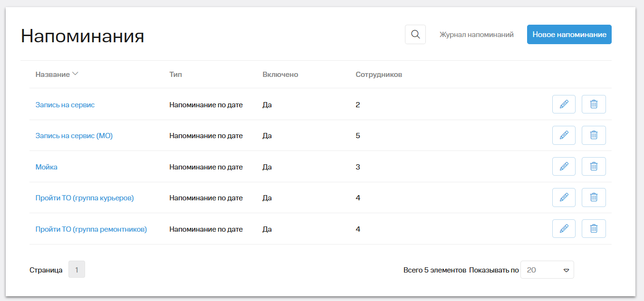Delete 'Пройти ТО (группа курьеров)' reminder

point(594,198)
